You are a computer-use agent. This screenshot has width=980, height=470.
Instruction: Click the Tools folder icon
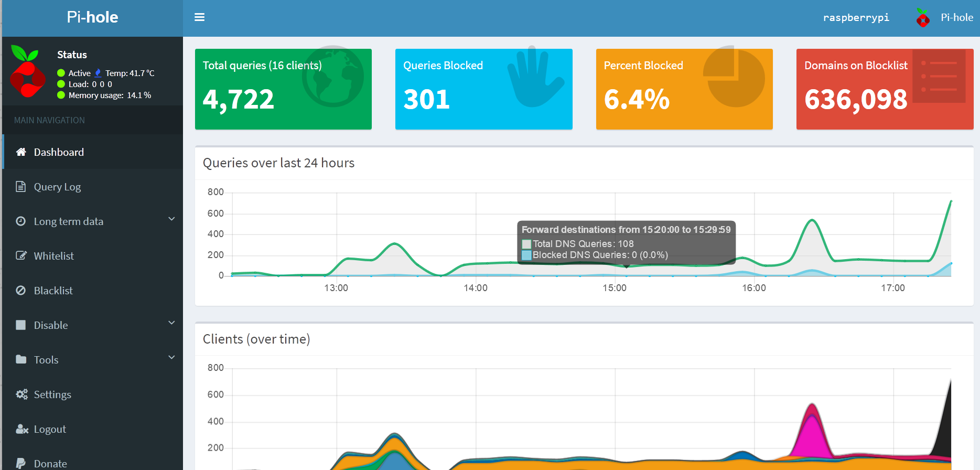21,359
